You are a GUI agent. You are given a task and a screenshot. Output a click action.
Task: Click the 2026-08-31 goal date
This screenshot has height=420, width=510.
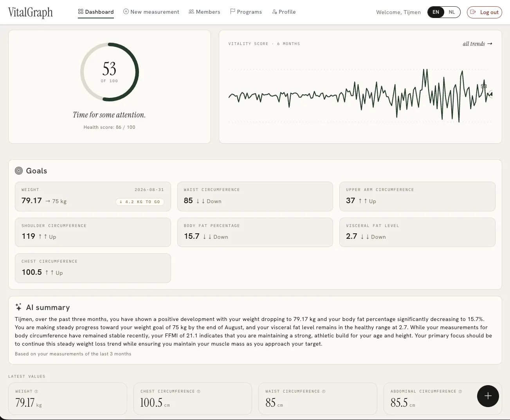(150, 190)
